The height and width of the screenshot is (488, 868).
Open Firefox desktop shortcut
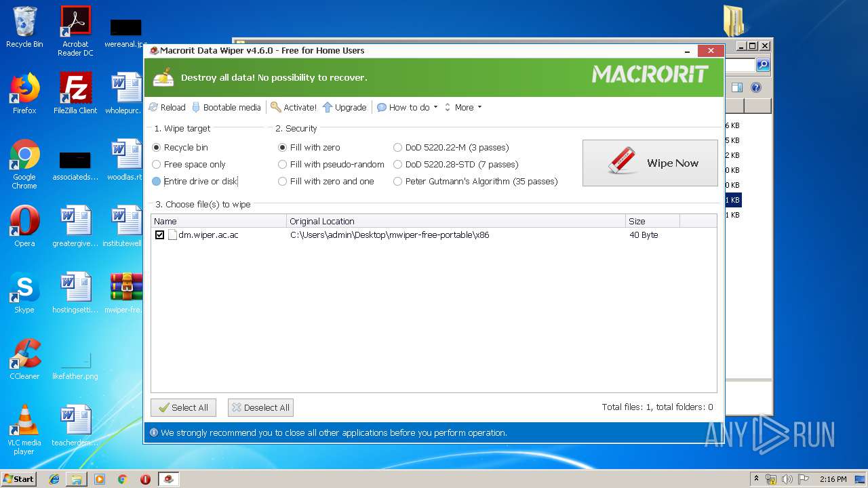coord(24,94)
